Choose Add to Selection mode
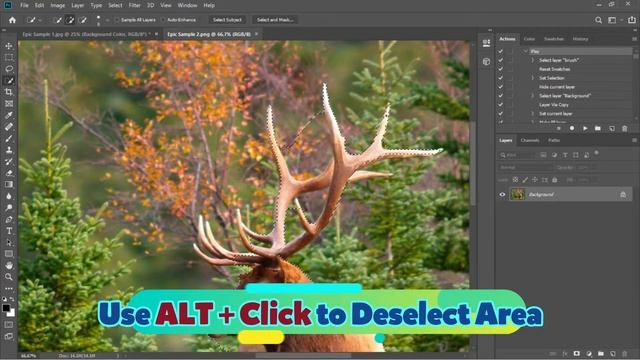 click(x=70, y=20)
